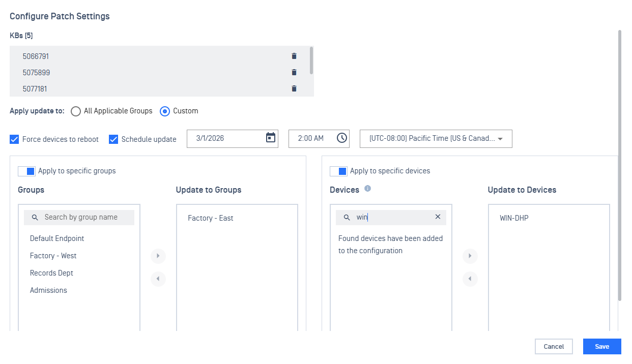Image resolution: width=632 pixels, height=364 pixels.
Task: Select All Applicable Groups radio button
Action: (76, 111)
